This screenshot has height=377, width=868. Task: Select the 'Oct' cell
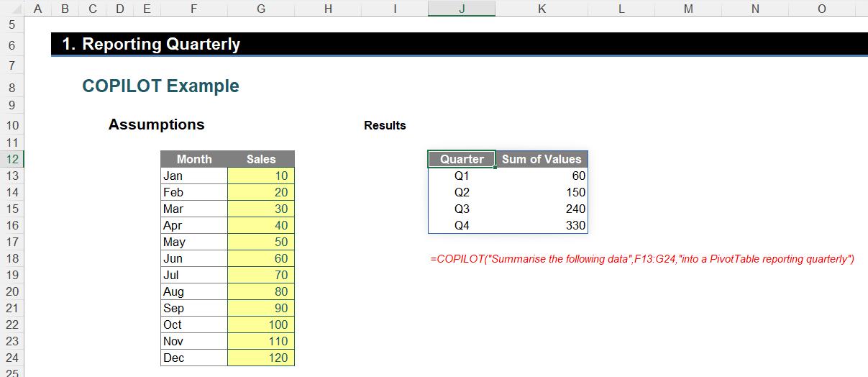click(x=194, y=324)
